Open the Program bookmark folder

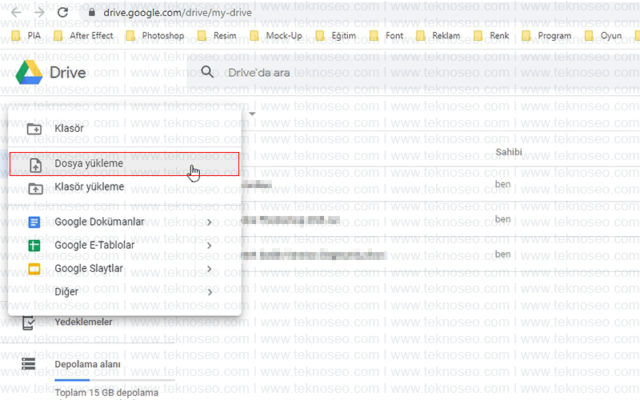(547, 36)
